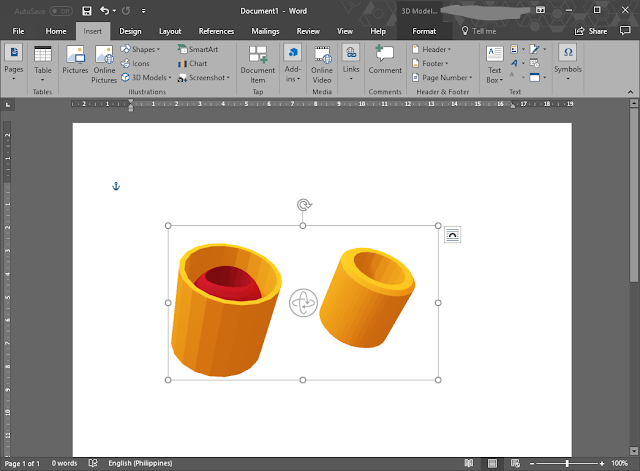Insert a Chart from the ribbon

pyautogui.click(x=192, y=63)
